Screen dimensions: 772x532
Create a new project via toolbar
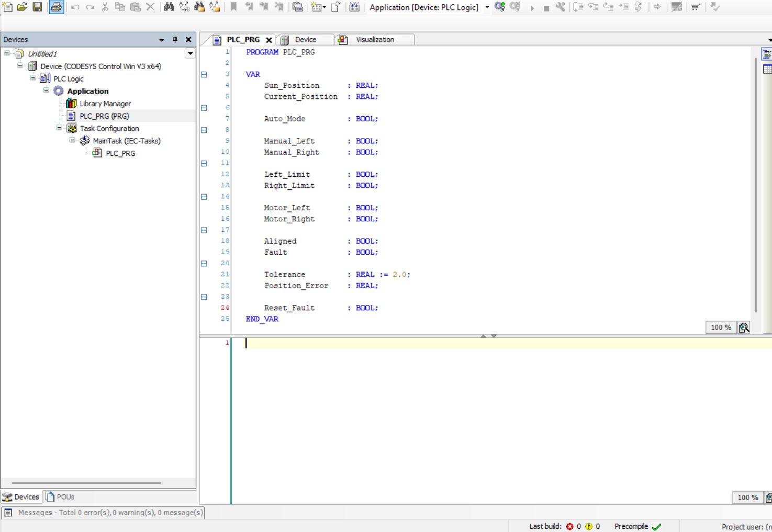pyautogui.click(x=7, y=7)
